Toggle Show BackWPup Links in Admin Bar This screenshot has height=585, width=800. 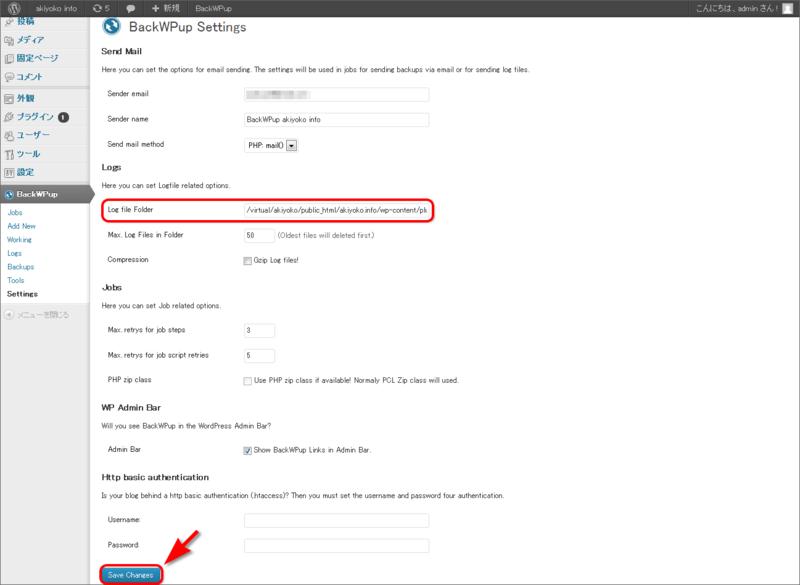coord(247,450)
